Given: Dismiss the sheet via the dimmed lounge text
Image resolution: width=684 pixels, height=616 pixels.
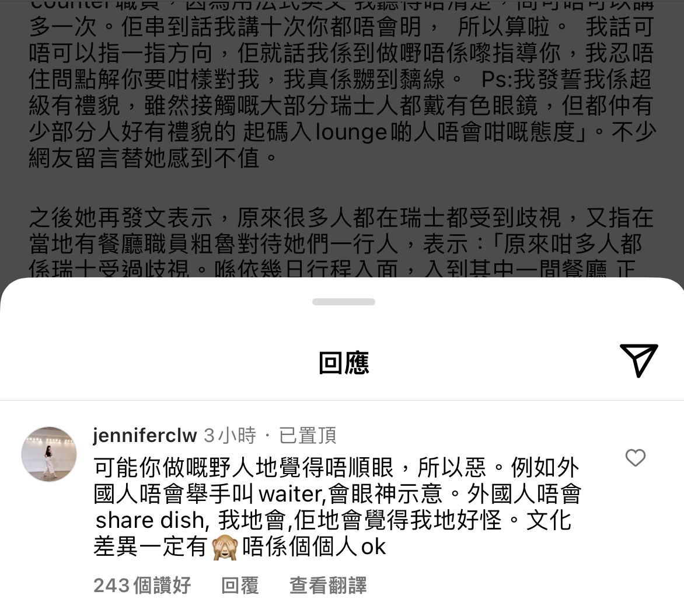Looking at the screenshot, I should (351, 132).
